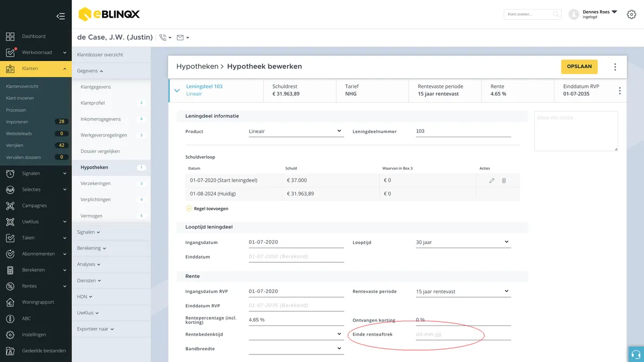Open the Rentevaste periode dropdown
The image size is (644, 362).
(463, 292)
